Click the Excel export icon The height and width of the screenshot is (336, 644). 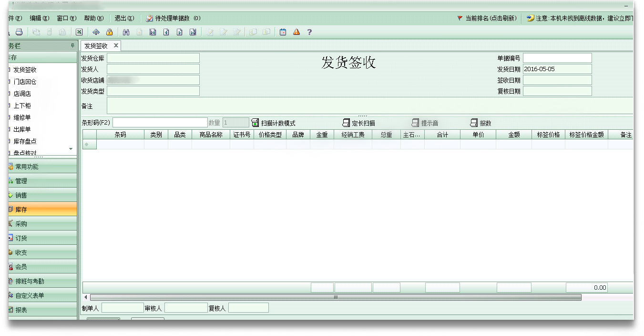(x=79, y=32)
